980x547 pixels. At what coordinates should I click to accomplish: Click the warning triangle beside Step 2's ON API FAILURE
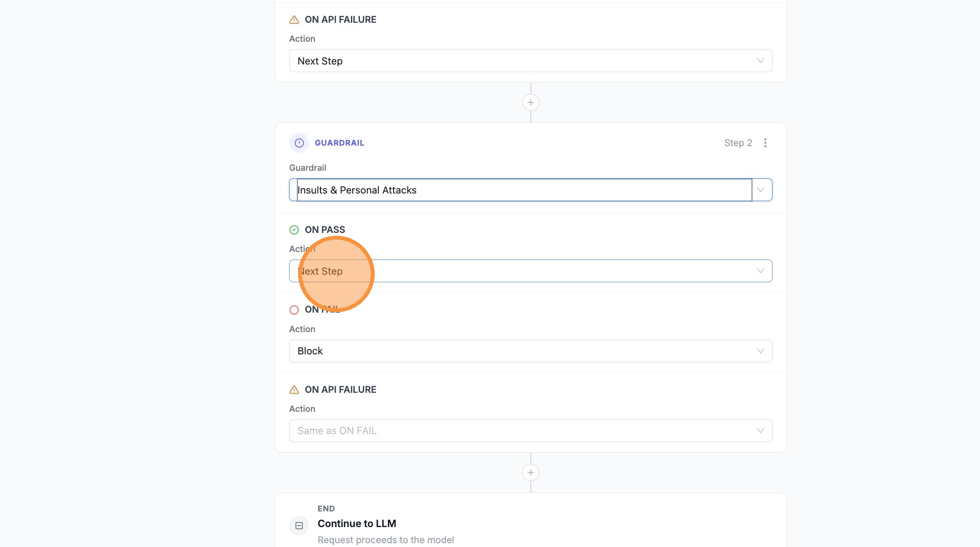point(293,389)
